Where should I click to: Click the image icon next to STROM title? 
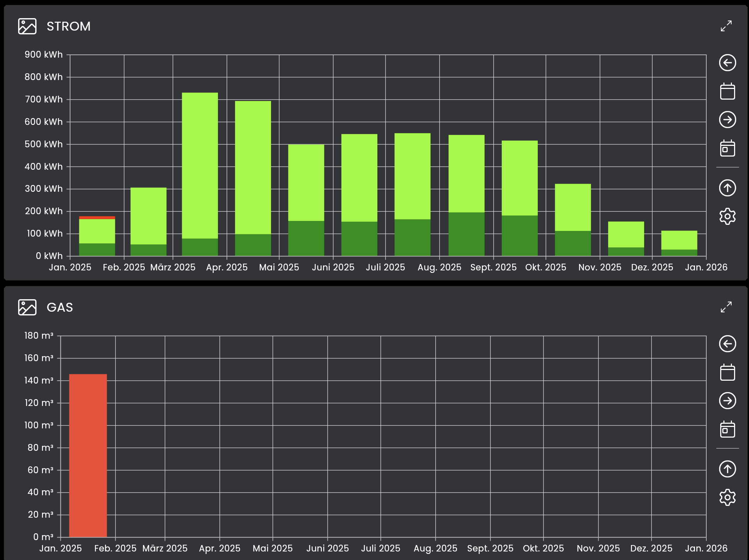[27, 26]
